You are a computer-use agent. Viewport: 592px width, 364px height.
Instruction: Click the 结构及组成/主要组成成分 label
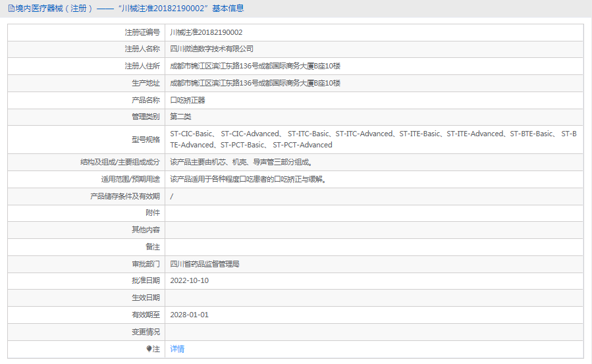click(x=120, y=162)
